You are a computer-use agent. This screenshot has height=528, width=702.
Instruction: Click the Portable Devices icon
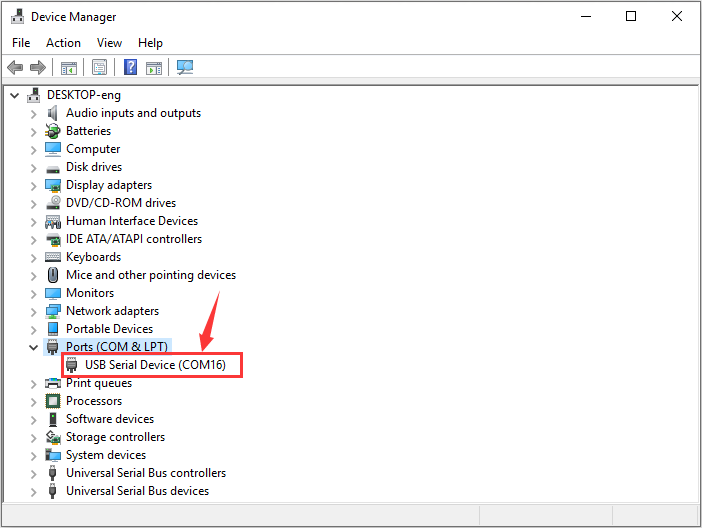pyautogui.click(x=53, y=329)
